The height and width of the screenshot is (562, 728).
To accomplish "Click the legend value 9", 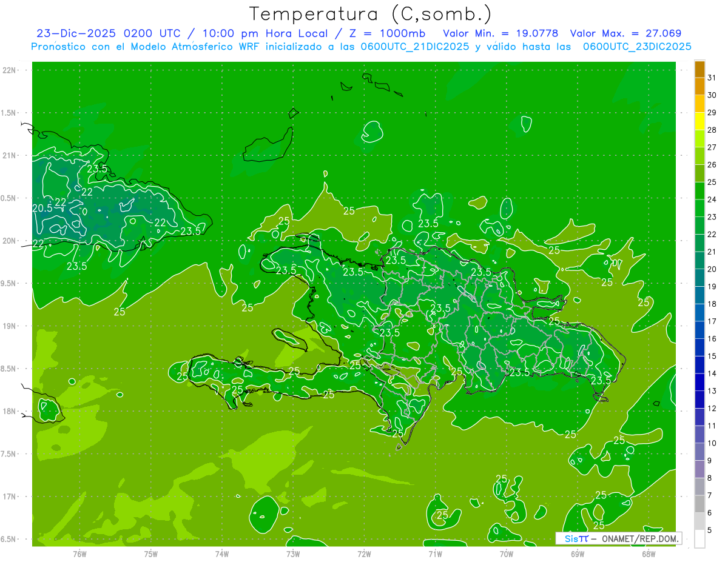I will coord(710,461).
